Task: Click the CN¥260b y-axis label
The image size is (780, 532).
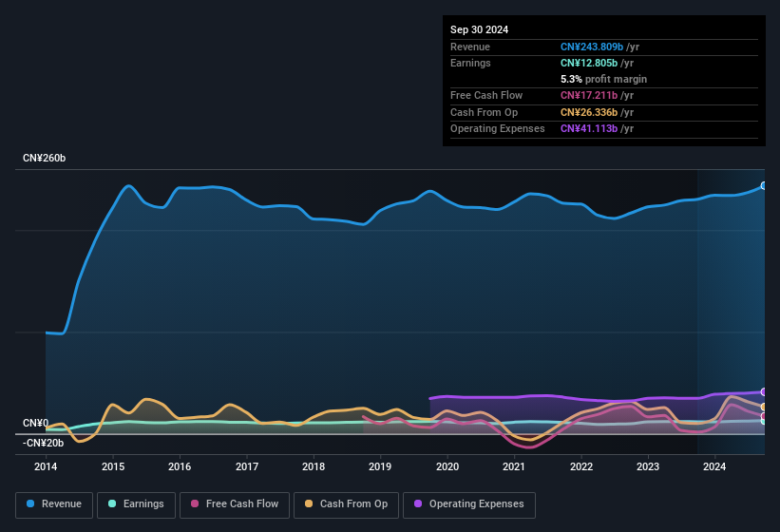Action: pyautogui.click(x=45, y=158)
